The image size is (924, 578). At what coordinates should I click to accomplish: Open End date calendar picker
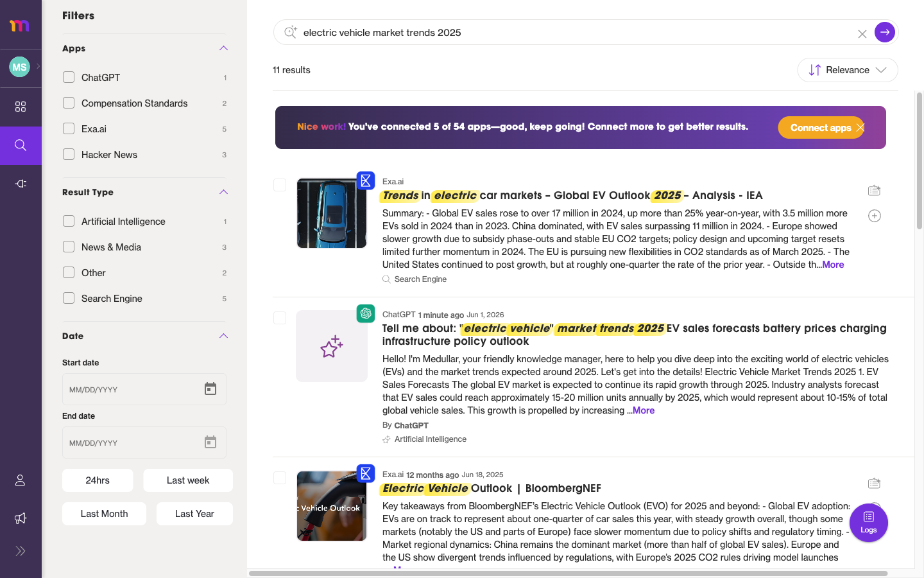(x=210, y=442)
